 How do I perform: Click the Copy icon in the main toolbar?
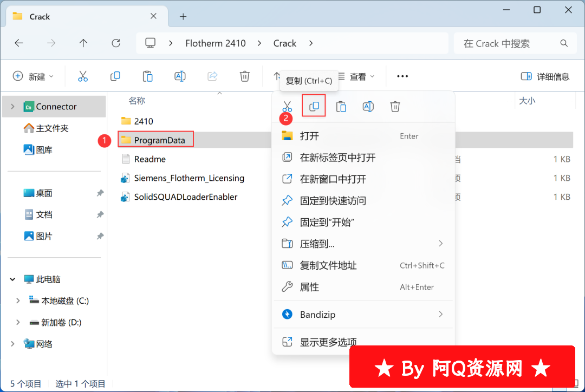pos(115,76)
